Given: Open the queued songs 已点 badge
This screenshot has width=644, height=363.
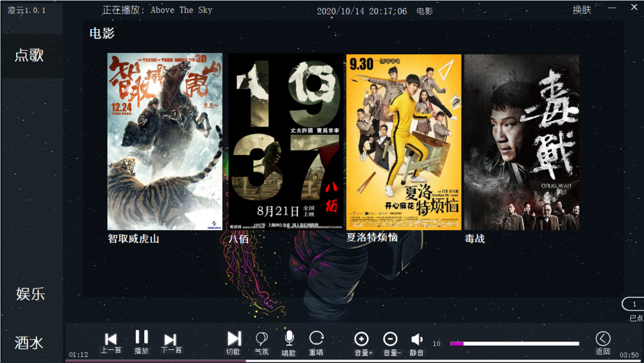Looking at the screenshot, I should [634, 304].
